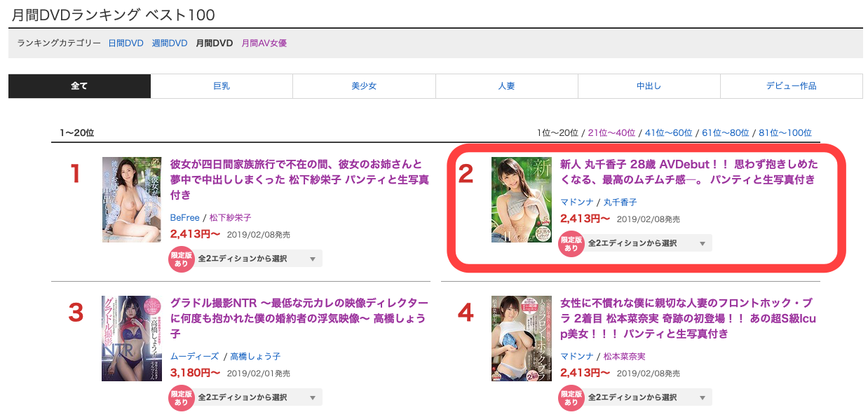Open the rank 2 item cover thumbnail
This screenshot has height=417, width=868.
point(521,200)
